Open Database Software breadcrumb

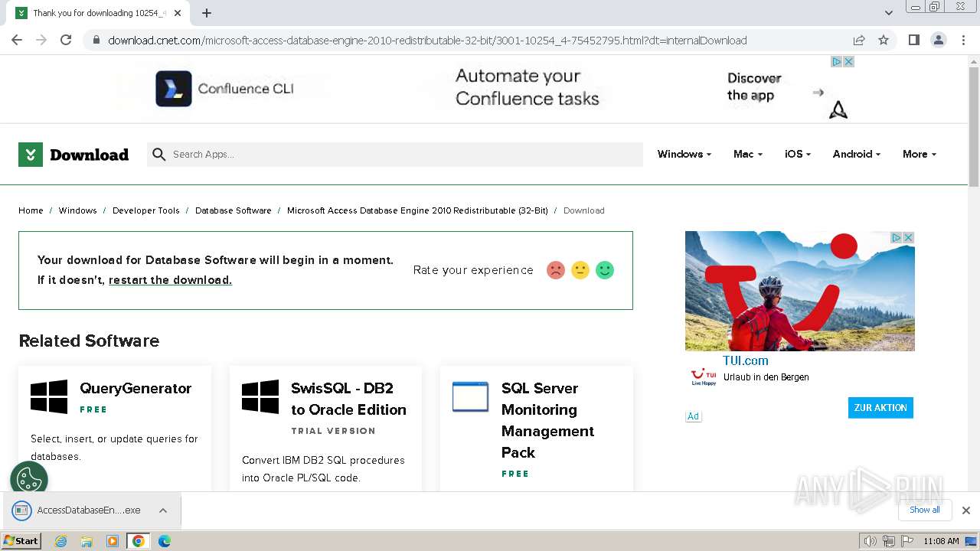coord(233,210)
